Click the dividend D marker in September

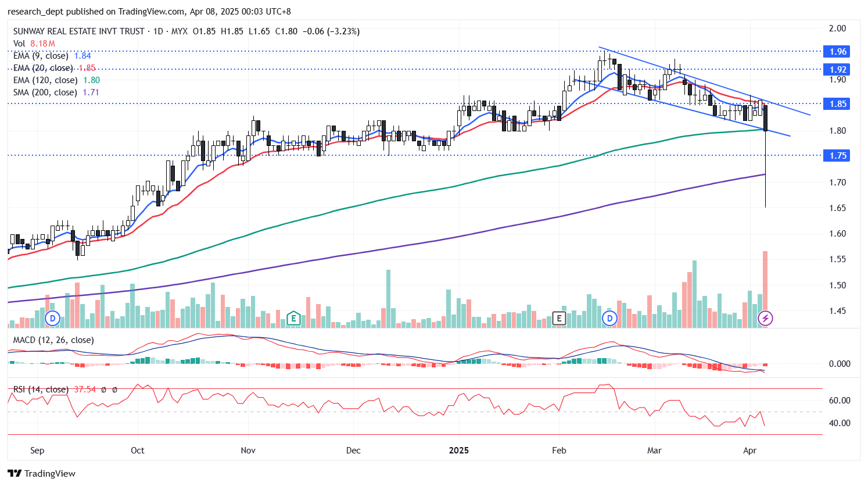53,318
